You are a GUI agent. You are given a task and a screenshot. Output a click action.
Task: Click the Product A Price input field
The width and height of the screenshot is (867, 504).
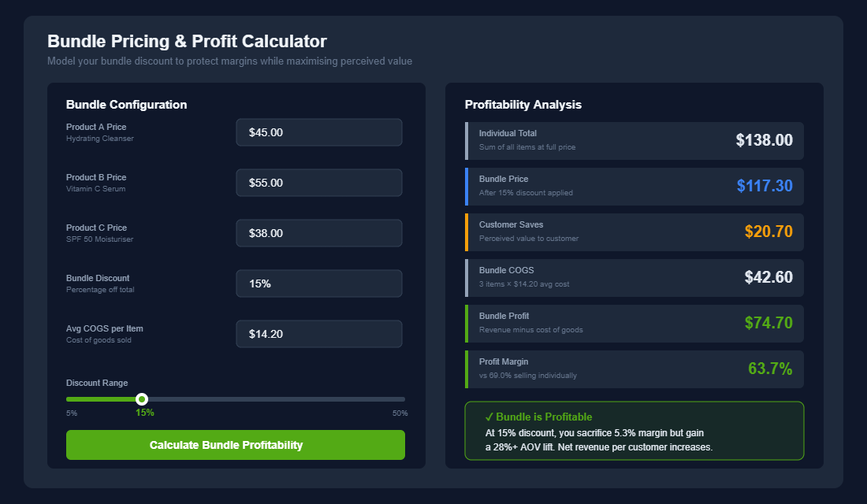(318, 132)
